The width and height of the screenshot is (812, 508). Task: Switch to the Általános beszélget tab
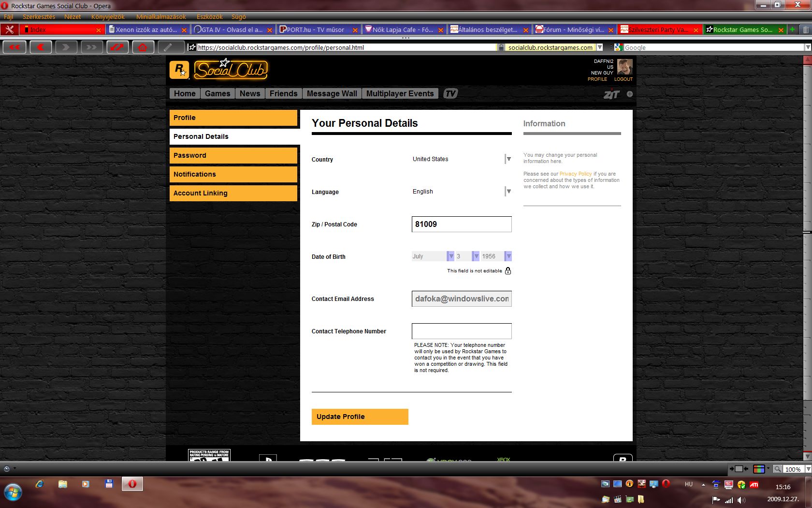489,30
